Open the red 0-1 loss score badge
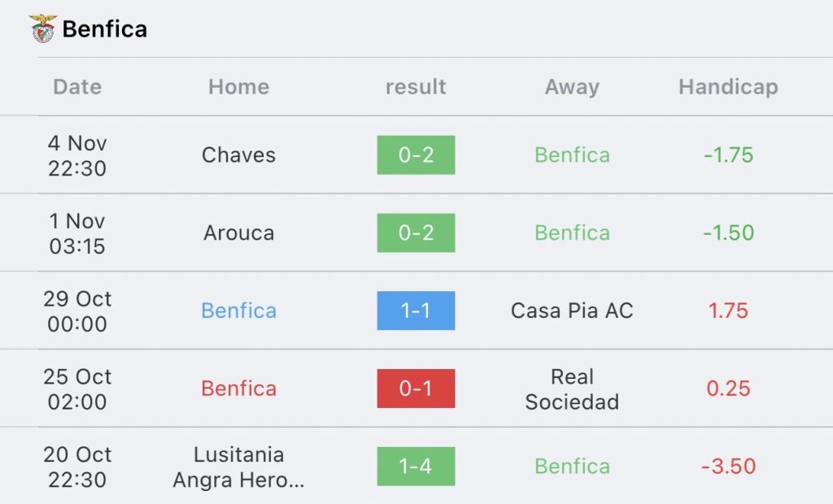833x504 pixels. 416,389
